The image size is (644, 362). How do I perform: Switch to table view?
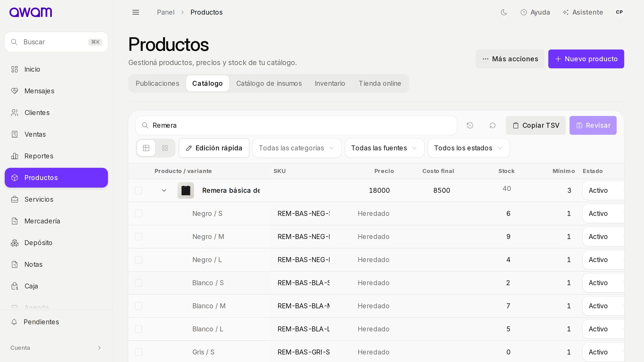click(146, 148)
